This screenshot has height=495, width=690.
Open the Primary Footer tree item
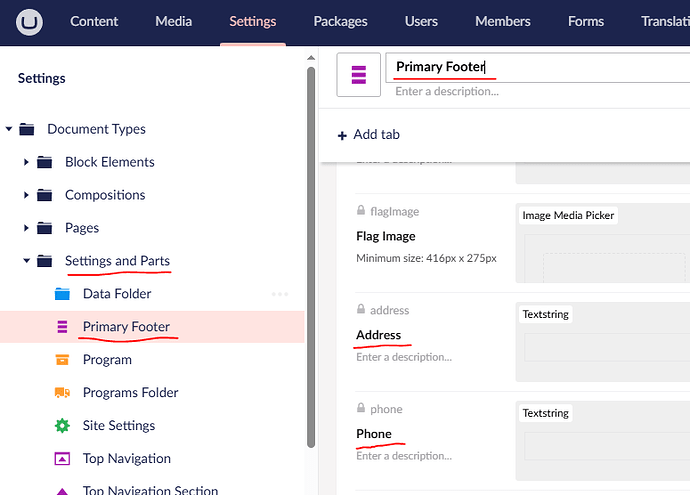[126, 327]
